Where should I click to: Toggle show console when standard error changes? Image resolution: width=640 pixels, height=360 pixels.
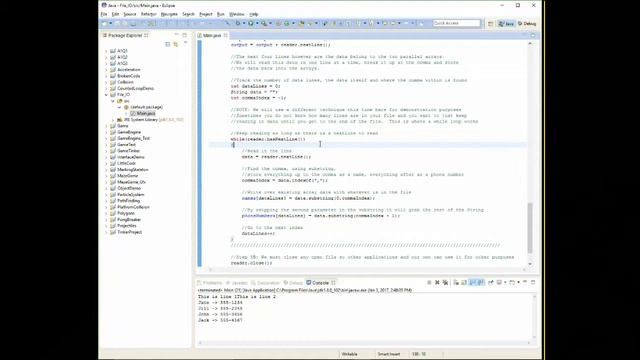[481, 282]
